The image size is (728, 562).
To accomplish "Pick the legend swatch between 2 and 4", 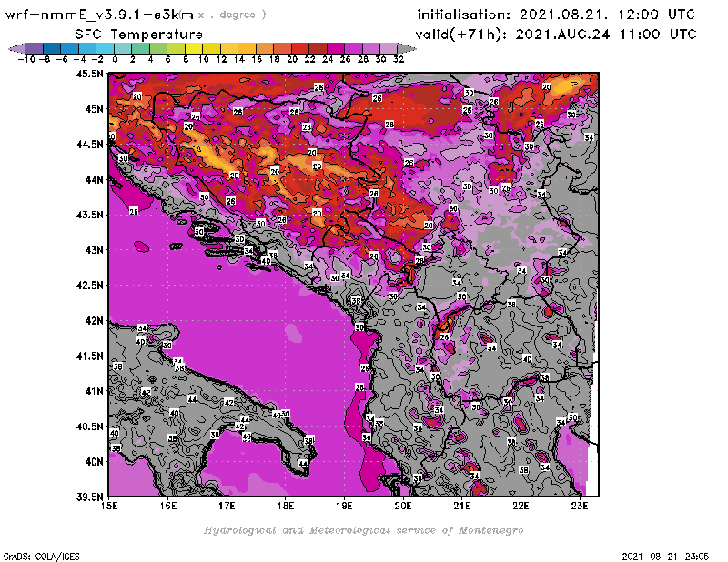I will (x=140, y=48).
